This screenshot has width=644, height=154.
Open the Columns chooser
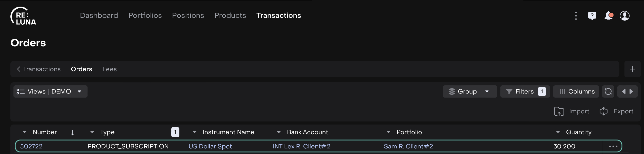click(576, 91)
